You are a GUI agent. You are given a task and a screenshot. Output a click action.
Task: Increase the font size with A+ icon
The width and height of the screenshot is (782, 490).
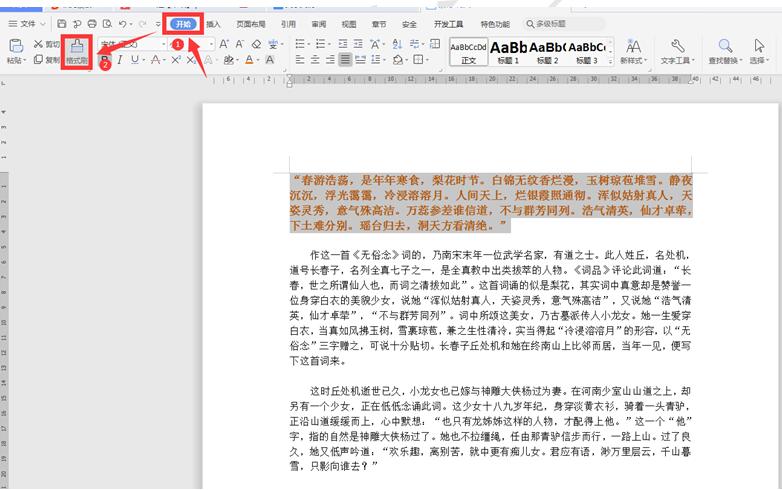coord(224,44)
